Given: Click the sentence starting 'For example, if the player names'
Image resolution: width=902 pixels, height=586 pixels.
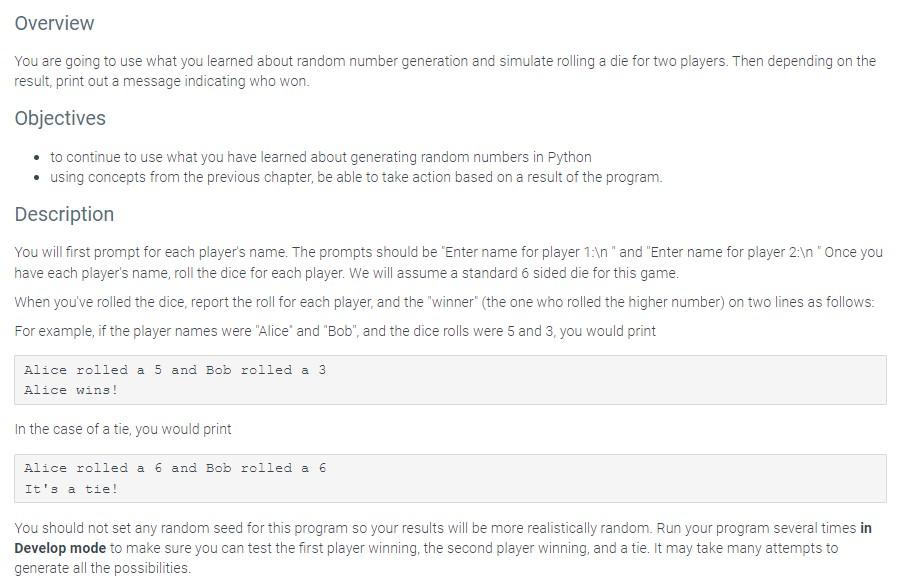Looking at the screenshot, I should pos(335,331).
